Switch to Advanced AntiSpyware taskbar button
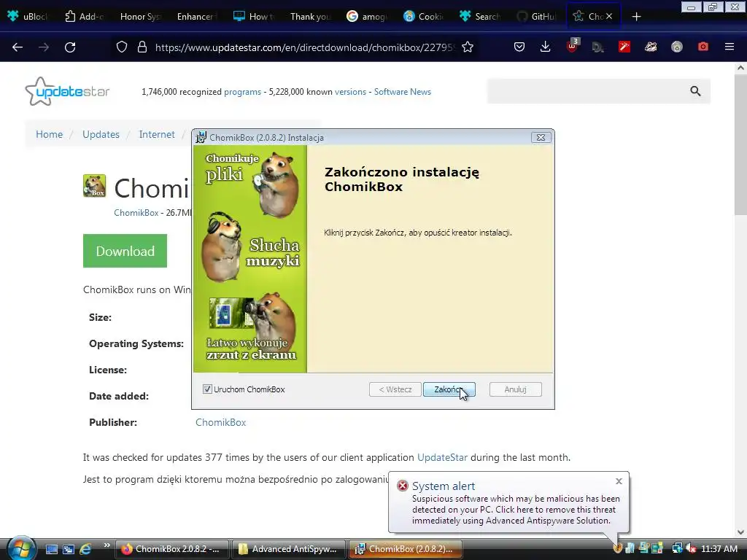The height and width of the screenshot is (560, 747). tap(289, 549)
